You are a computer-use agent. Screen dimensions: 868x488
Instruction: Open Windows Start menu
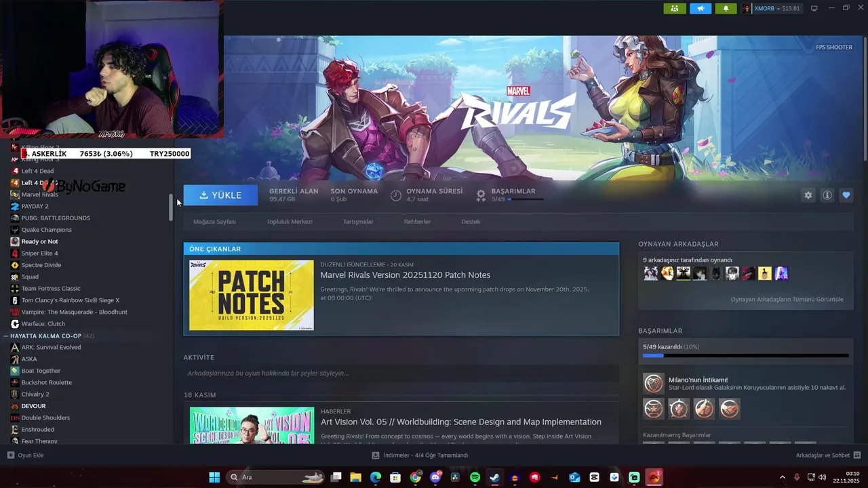[x=214, y=477]
